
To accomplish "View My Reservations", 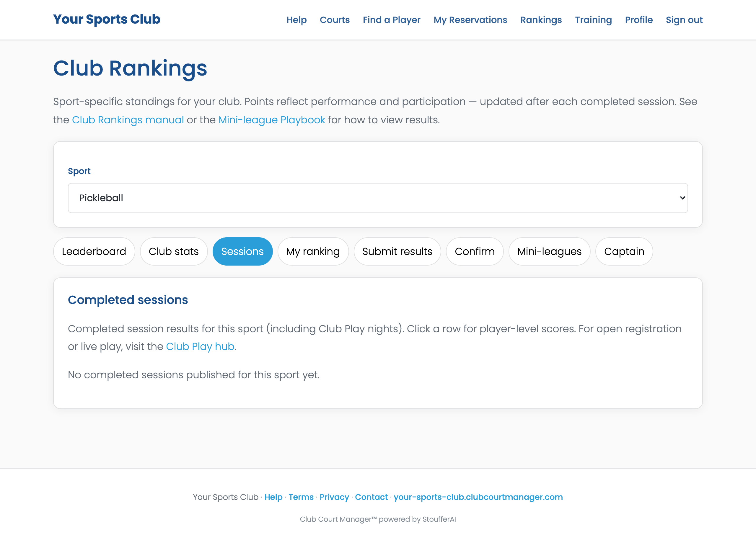I will click(x=470, y=20).
